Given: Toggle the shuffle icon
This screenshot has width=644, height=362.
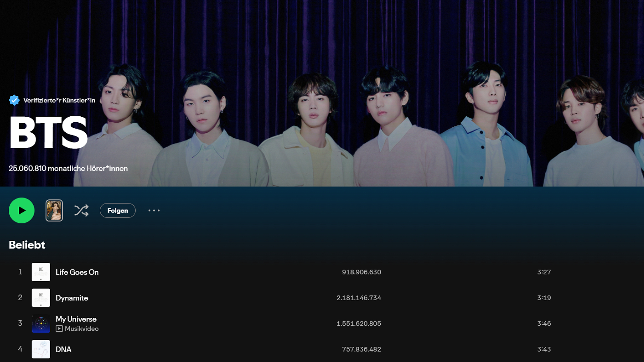Looking at the screenshot, I should pos(82,210).
